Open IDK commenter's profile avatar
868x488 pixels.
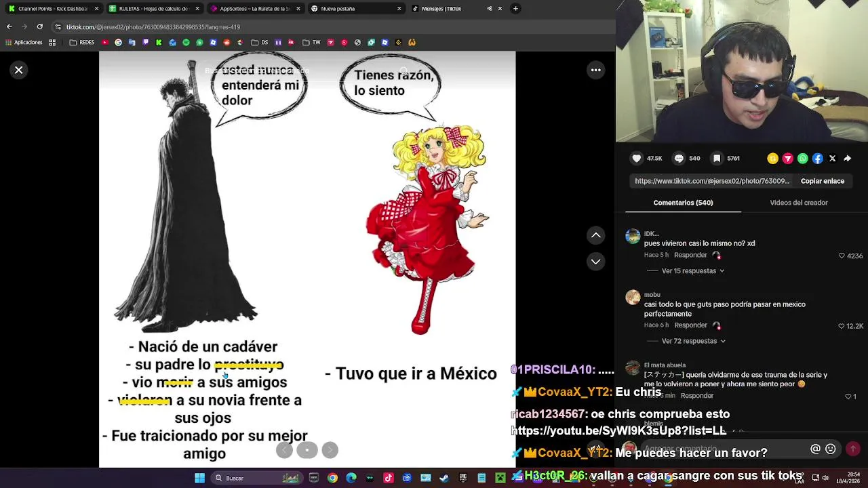coord(633,236)
